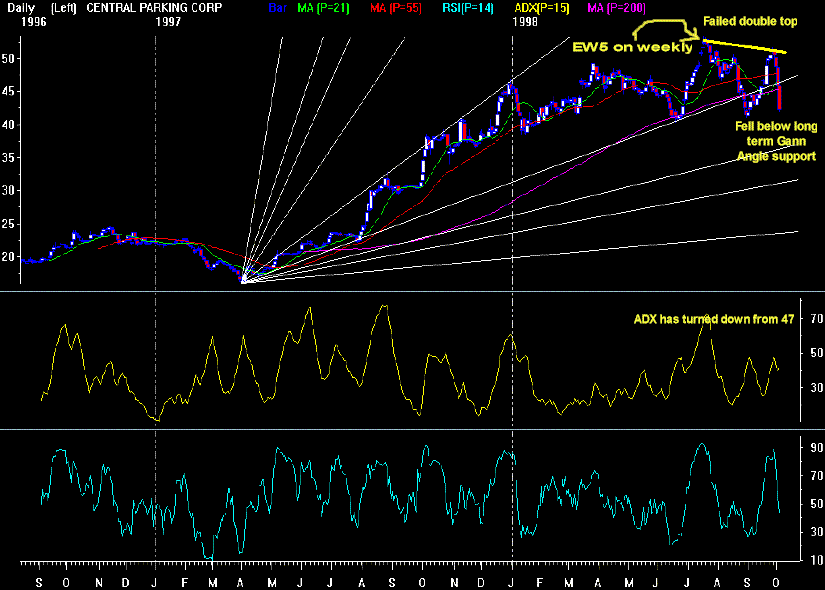This screenshot has height=590, width=825.
Task: Click the 25 price axis label
Action: point(8,224)
